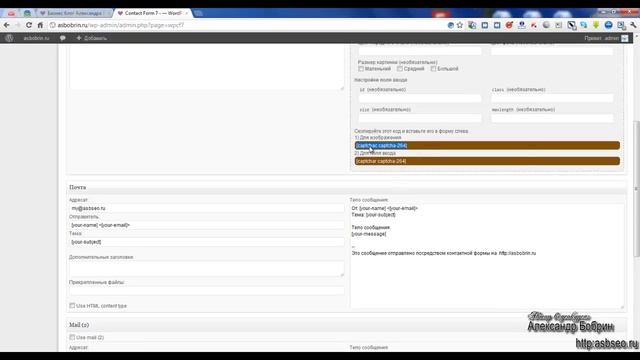This screenshot has height=360, width=640.
Task: Click the Адресат field with my@asbseo.ru
Action: [207, 208]
